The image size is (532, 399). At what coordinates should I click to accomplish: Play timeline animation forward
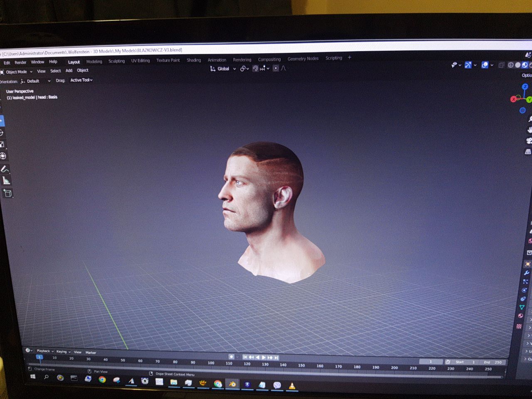click(x=264, y=357)
